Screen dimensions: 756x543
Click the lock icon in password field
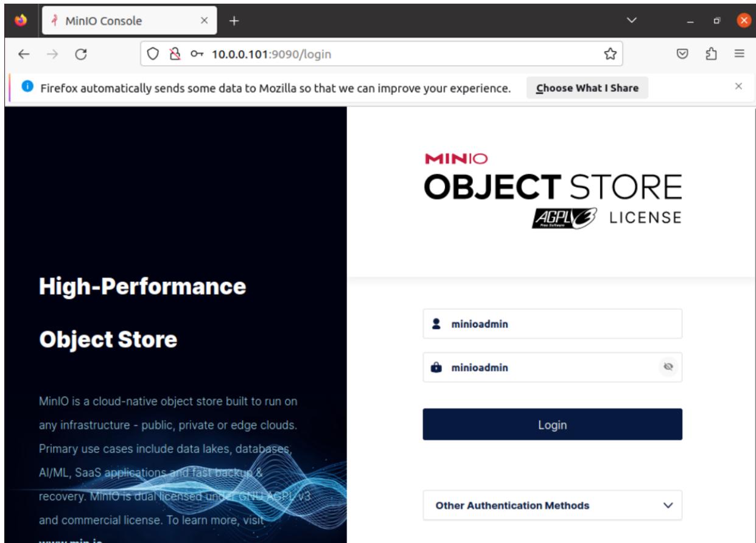(x=436, y=368)
